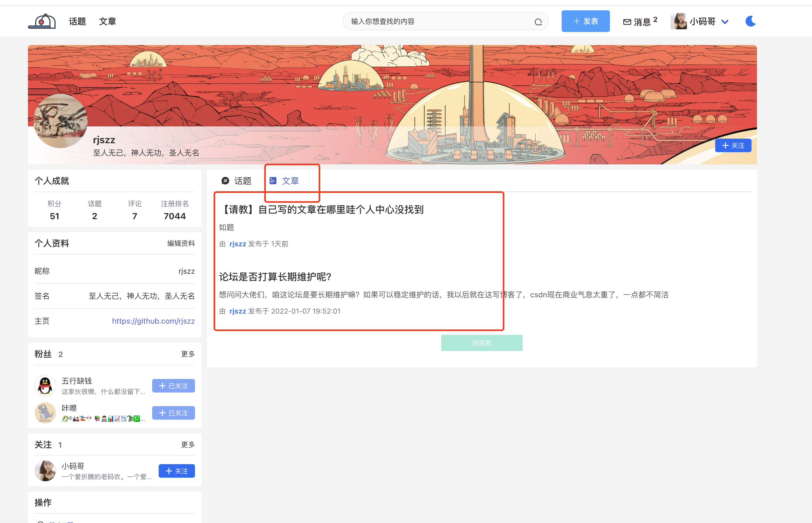Click 昵称 value rjszz
Image resolution: width=812 pixels, height=523 pixels.
[187, 271]
